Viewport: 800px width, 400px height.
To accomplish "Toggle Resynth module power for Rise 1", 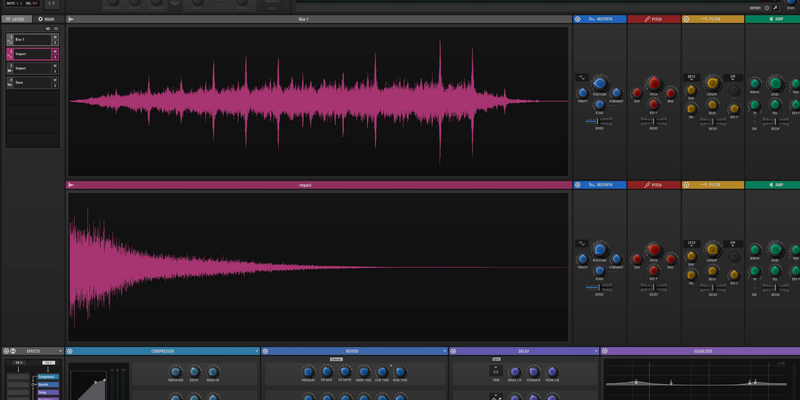I will (579, 19).
